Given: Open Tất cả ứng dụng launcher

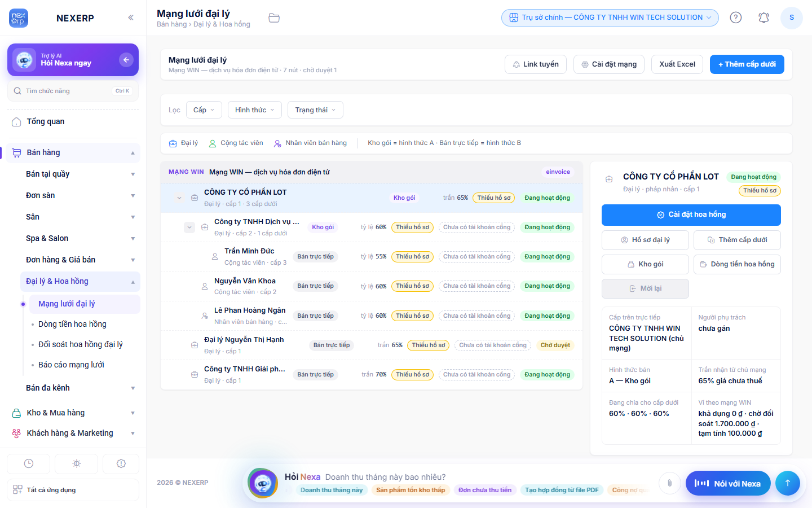Looking at the screenshot, I should click(73, 490).
